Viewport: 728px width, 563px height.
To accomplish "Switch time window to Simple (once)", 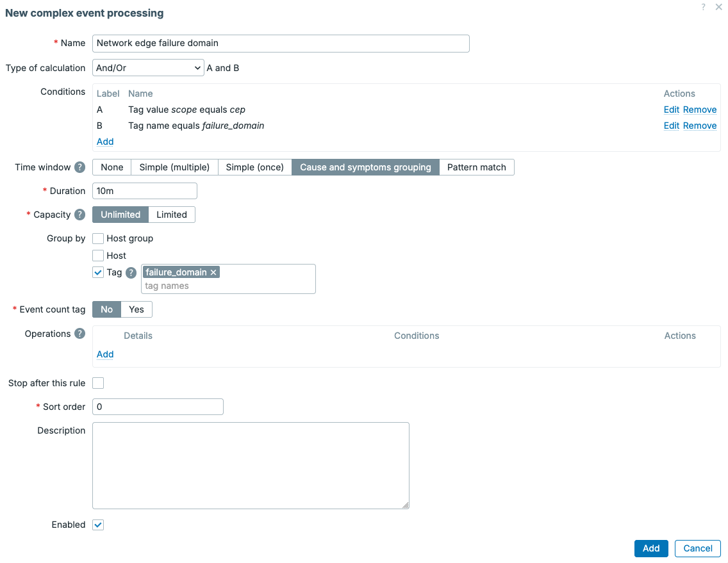I will [x=254, y=167].
